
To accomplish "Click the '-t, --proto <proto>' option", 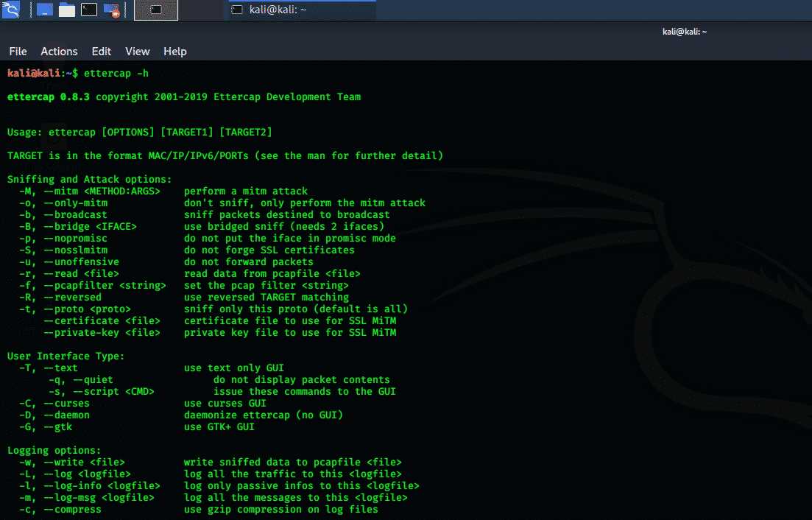I will [75, 309].
